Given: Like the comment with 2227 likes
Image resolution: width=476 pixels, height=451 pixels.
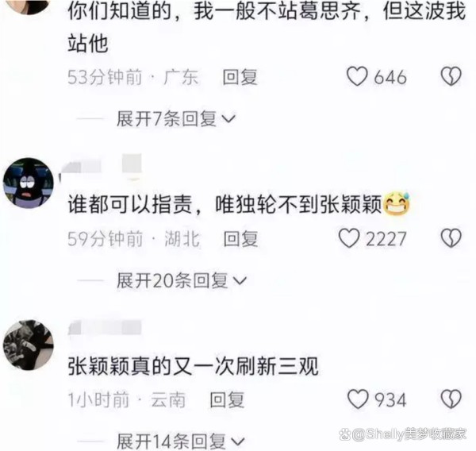Looking at the screenshot, I should coord(349,238).
